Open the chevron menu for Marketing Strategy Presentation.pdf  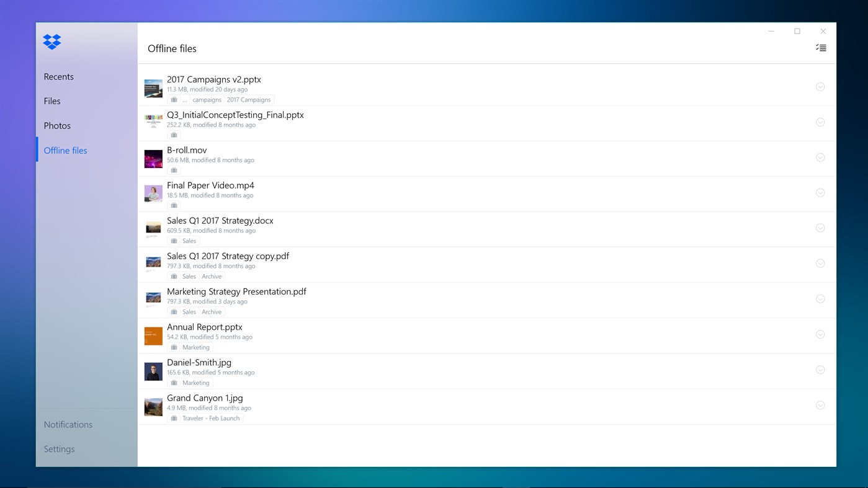point(820,299)
